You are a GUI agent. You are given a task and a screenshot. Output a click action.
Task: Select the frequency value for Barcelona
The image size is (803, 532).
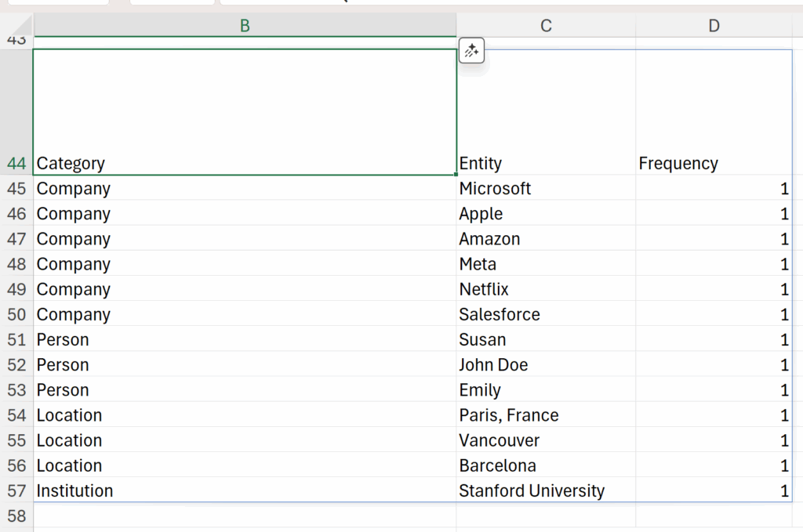[x=714, y=465]
